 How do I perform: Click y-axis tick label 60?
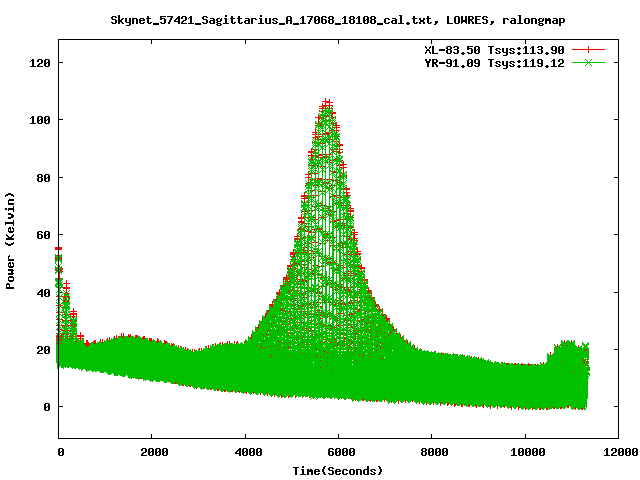tap(43, 235)
